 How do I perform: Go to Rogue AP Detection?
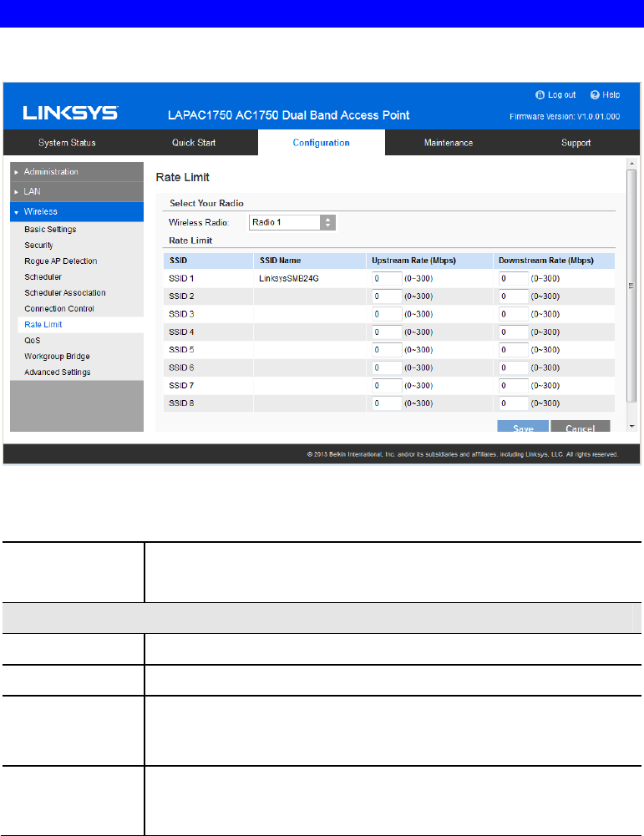(x=61, y=261)
